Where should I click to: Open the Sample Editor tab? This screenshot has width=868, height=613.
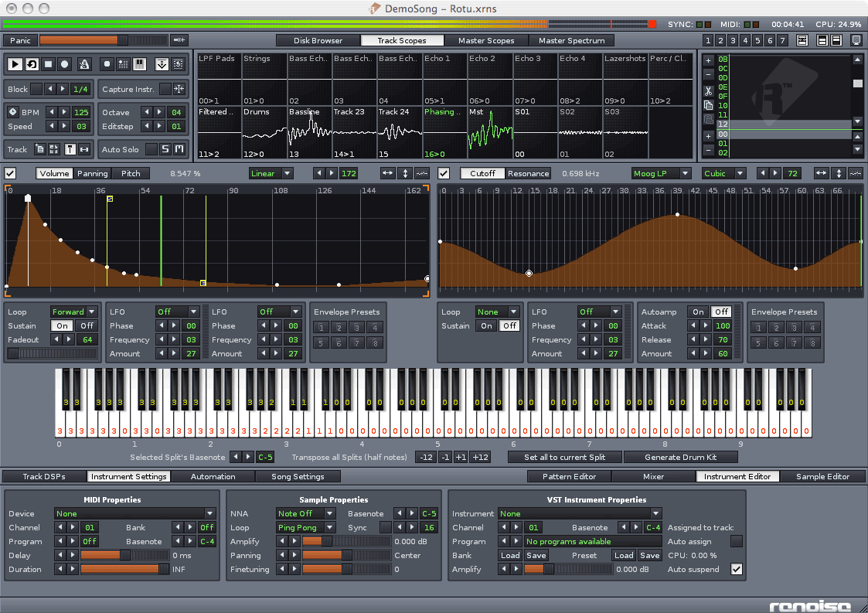[822, 476]
